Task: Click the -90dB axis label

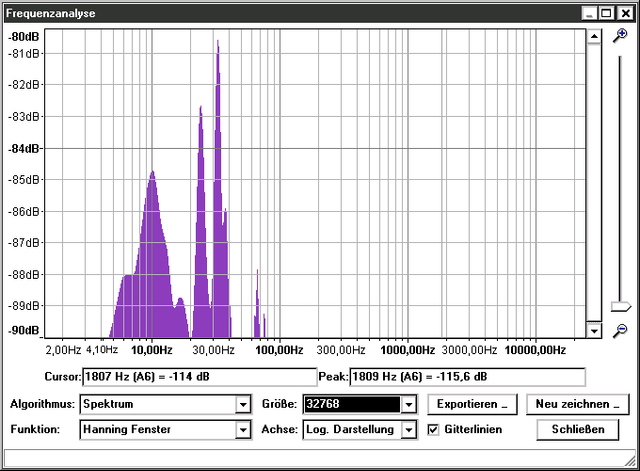Action: click(24, 330)
